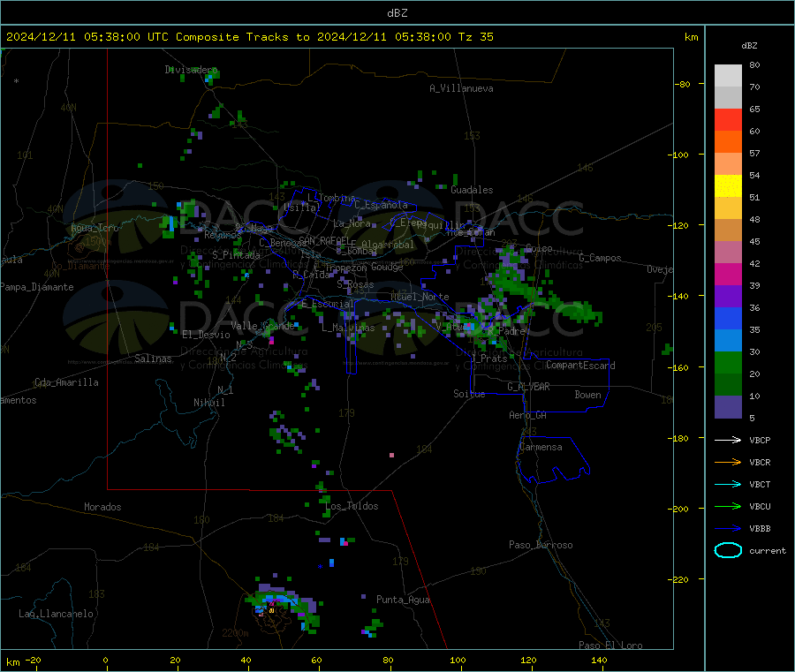Viewport: 795px width, 672px height.
Task: Click the cyan ellipse 'current' legend symbol
Action: (x=728, y=550)
